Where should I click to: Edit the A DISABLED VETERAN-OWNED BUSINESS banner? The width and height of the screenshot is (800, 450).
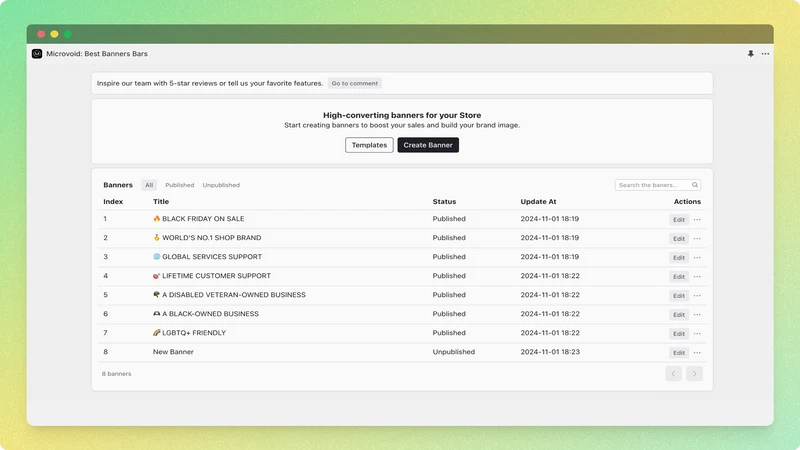pyautogui.click(x=679, y=295)
